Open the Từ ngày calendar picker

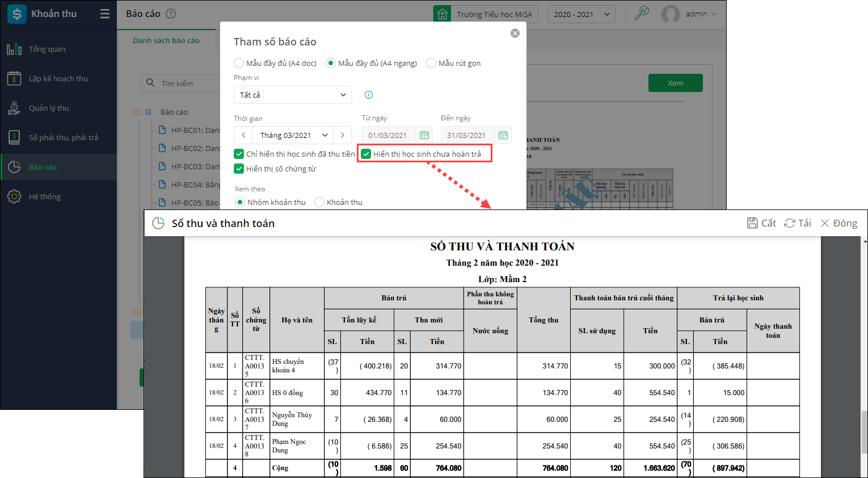pyautogui.click(x=424, y=135)
